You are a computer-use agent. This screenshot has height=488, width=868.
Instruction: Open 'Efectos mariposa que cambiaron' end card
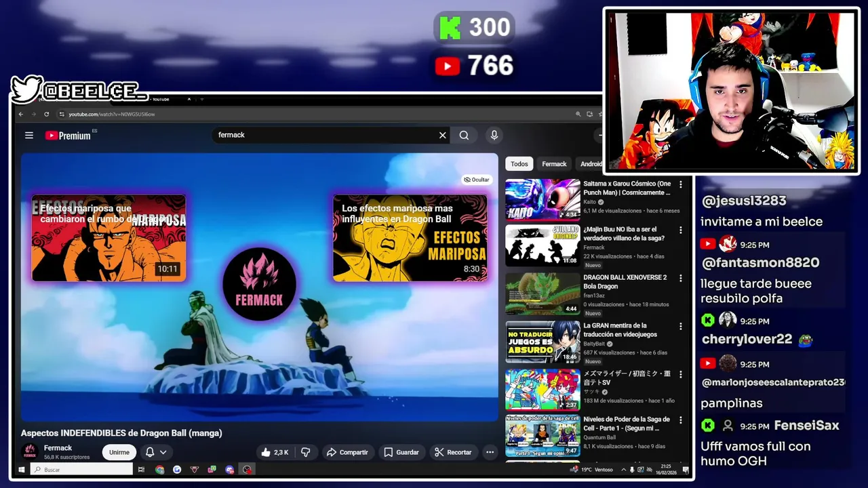(x=108, y=238)
